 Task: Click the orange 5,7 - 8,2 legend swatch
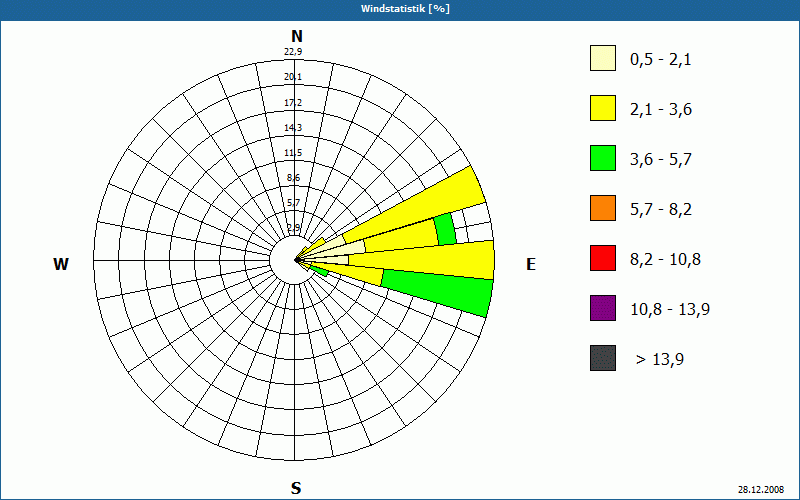[x=603, y=208]
